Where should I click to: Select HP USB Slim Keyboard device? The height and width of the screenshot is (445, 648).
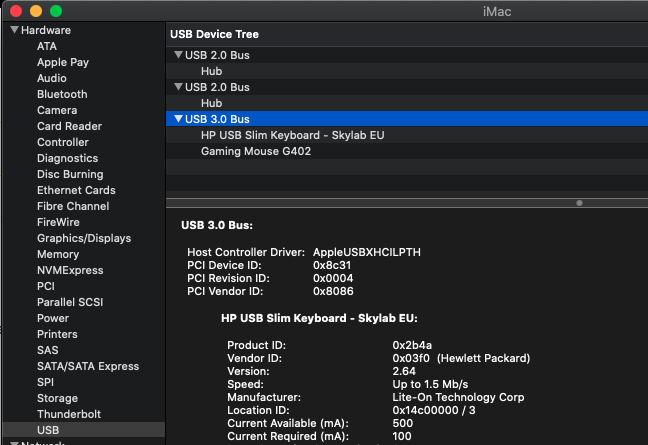pos(292,135)
